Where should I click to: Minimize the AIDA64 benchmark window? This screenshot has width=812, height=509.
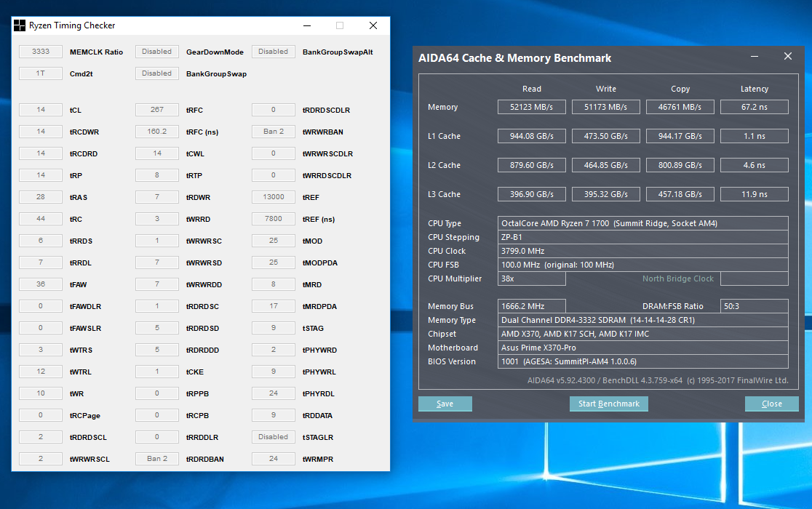[755, 57]
